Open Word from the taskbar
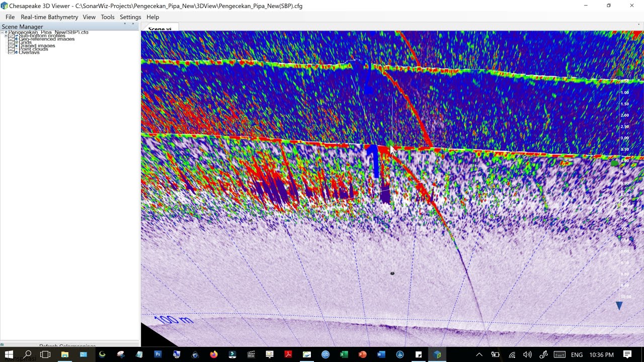The height and width of the screenshot is (362, 644). (x=381, y=354)
